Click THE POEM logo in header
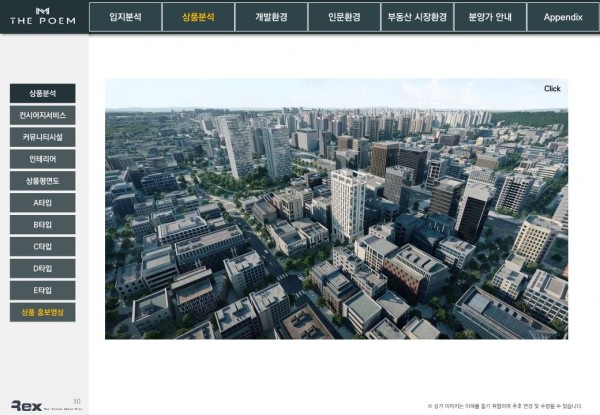600x415 pixels. pos(41,17)
